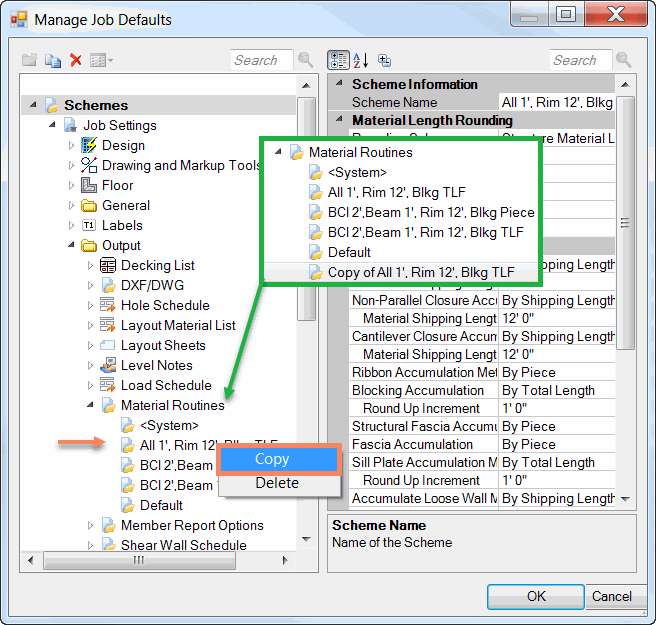This screenshot has width=656, height=625.
Task: Click the Labels T1 icon
Action: 89,225
